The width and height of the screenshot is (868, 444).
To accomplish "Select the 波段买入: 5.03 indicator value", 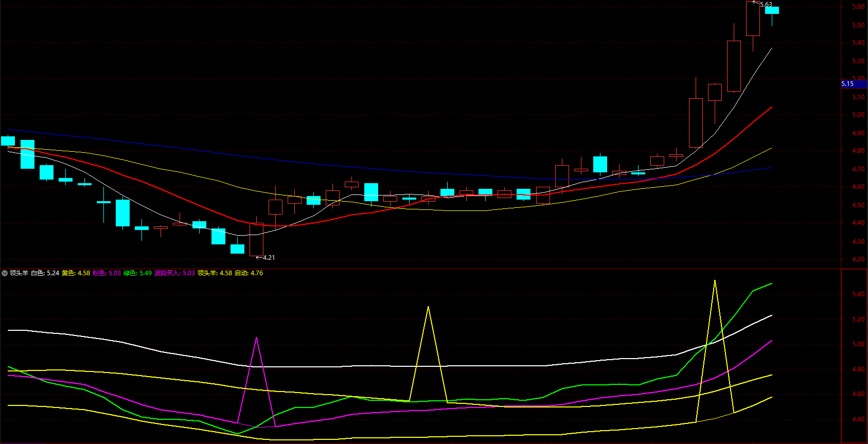I will [x=174, y=273].
